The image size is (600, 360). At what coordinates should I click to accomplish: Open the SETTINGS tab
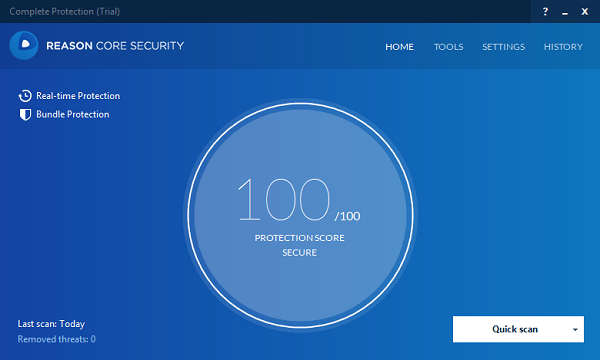pyautogui.click(x=504, y=47)
